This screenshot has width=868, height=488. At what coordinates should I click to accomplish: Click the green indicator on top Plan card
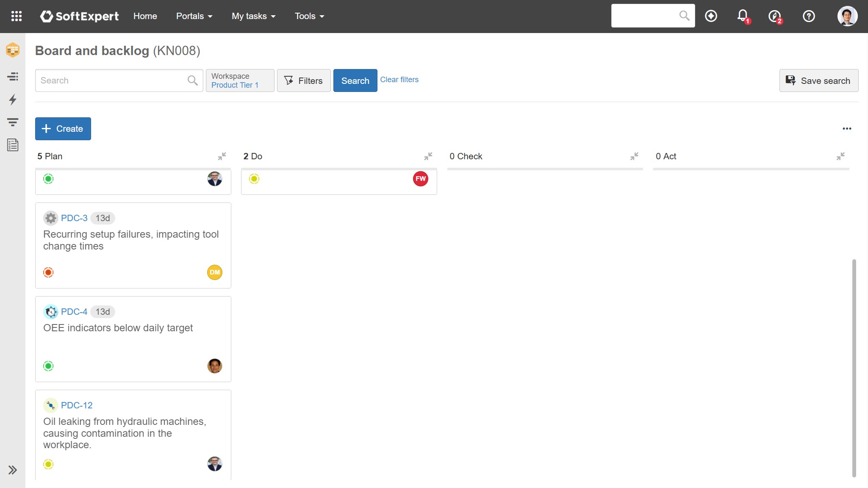(48, 179)
